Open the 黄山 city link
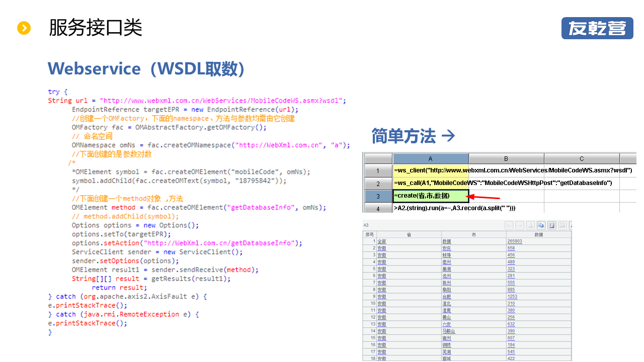Viewport: 644px width, 362px height. [447, 317]
